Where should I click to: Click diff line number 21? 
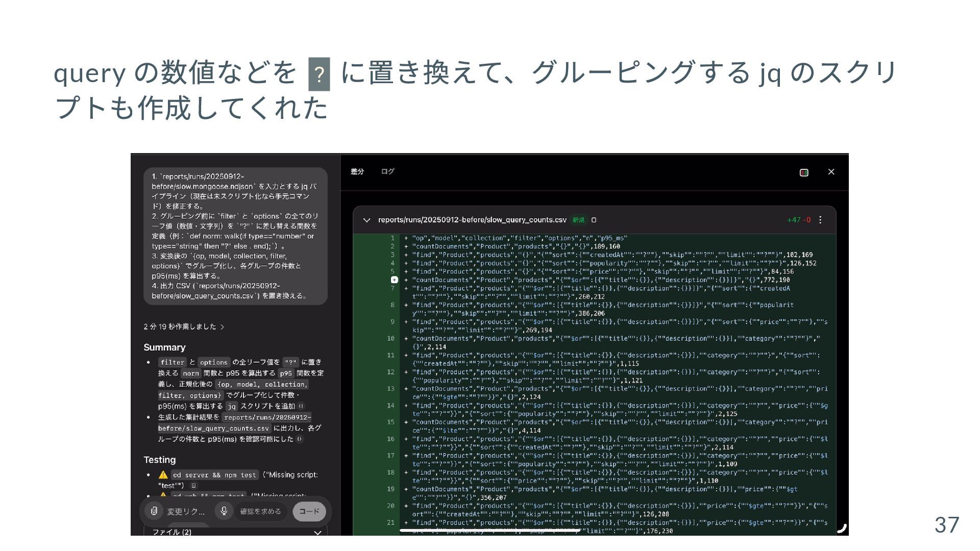tap(390, 522)
